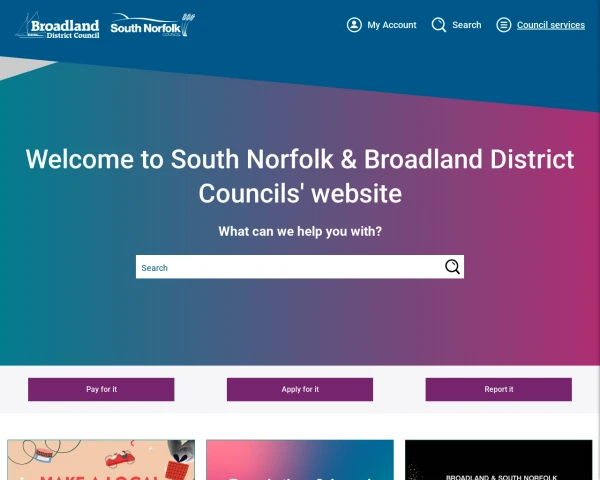The height and width of the screenshot is (480, 600).
Task: Click the Broadland District Council logo
Action: point(57,25)
